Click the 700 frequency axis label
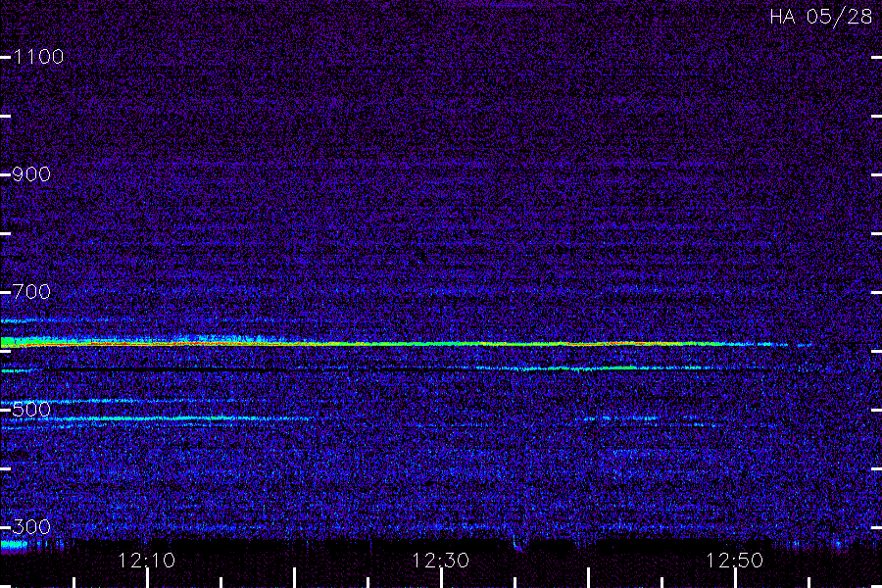The image size is (882, 588). tap(31, 292)
